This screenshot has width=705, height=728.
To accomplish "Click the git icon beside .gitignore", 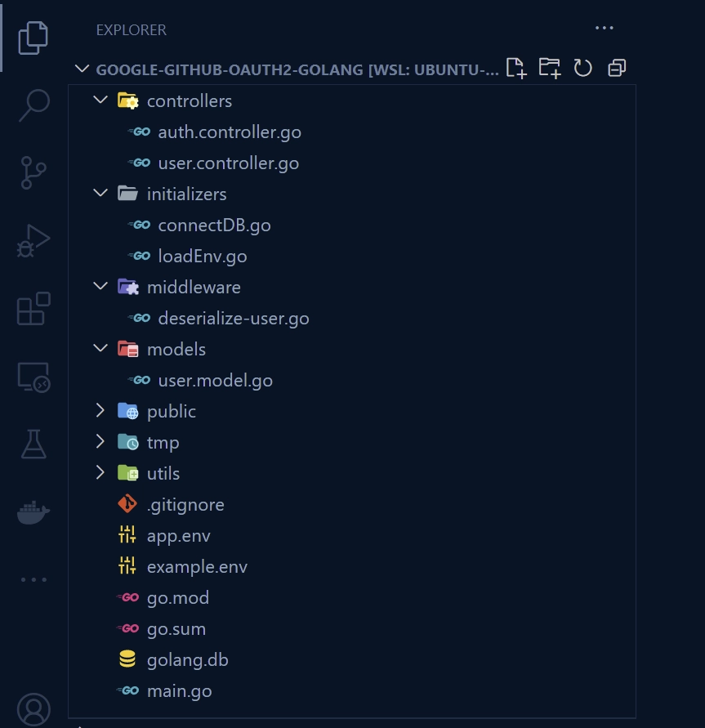I will coord(127,504).
